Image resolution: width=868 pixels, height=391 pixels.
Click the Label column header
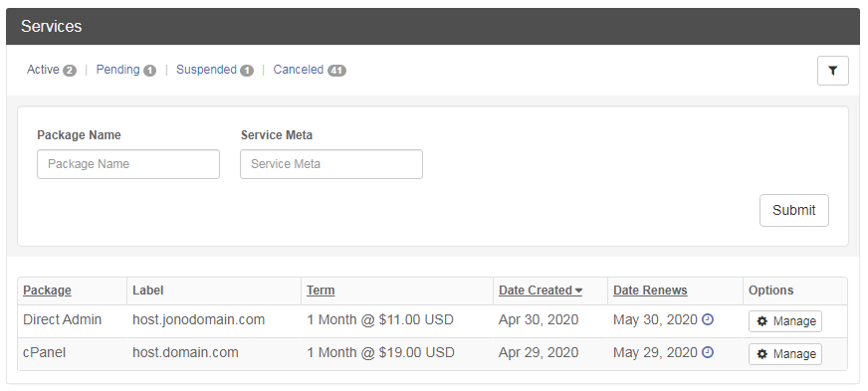[147, 291]
